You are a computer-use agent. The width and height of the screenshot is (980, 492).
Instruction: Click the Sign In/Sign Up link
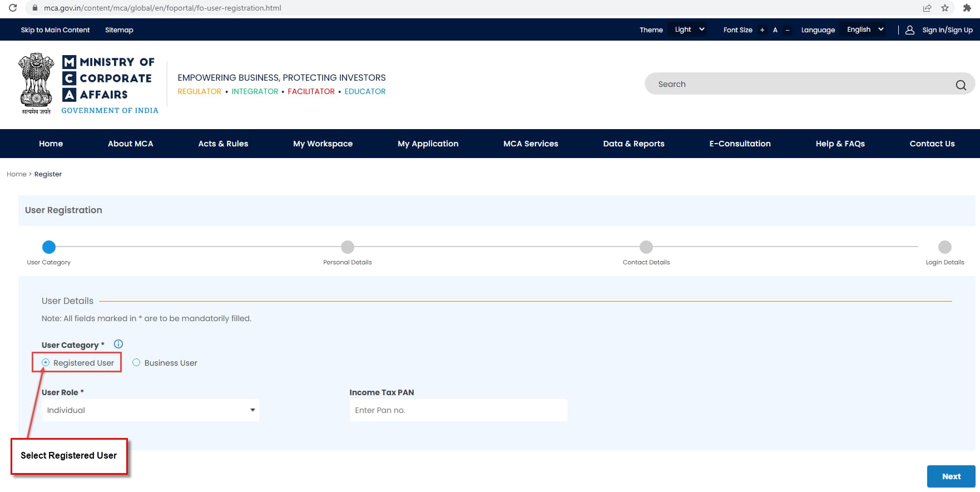pyautogui.click(x=947, y=30)
